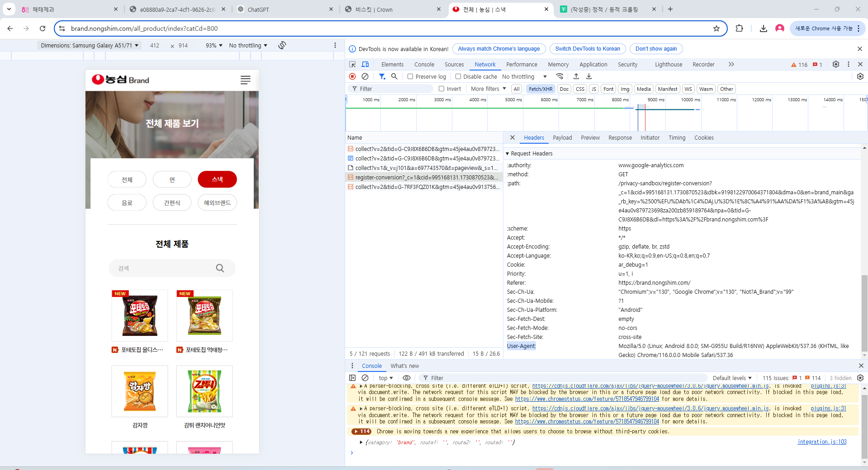Click the request headers vertical scrollbar
Screen dimensions: 868x470
pos(864,313)
